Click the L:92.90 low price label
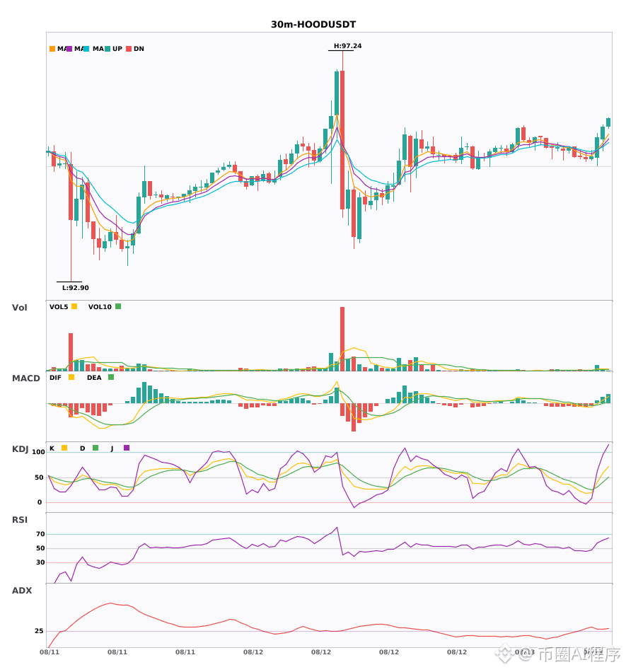 (x=76, y=288)
